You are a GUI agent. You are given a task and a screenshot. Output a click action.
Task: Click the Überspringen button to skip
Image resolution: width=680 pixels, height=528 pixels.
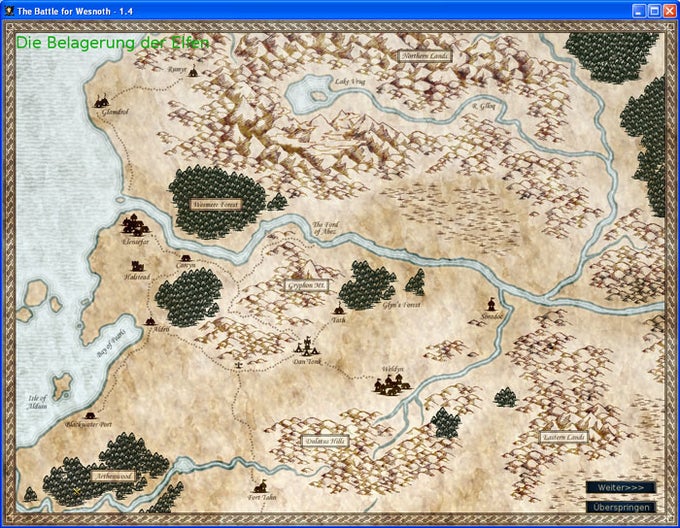click(x=621, y=507)
